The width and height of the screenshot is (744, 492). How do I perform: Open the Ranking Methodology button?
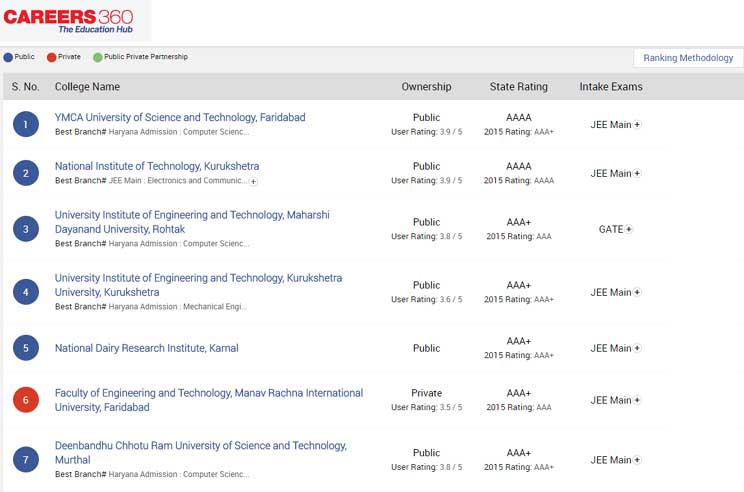[688, 58]
